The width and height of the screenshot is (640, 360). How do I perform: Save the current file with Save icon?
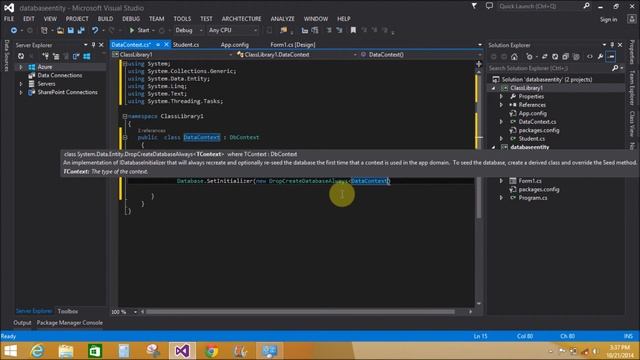pyautogui.click(x=71, y=30)
